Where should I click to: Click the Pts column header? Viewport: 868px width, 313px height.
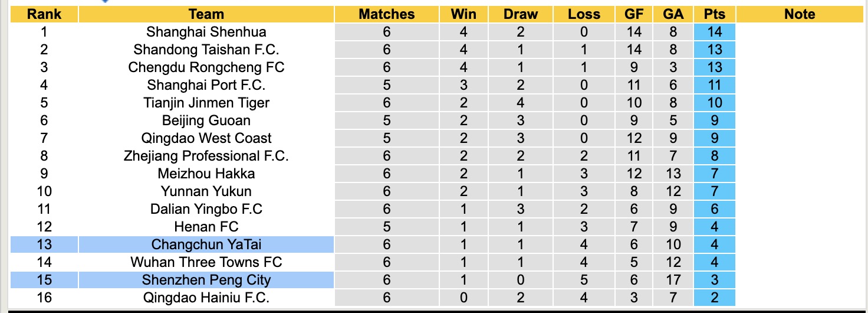(x=715, y=14)
